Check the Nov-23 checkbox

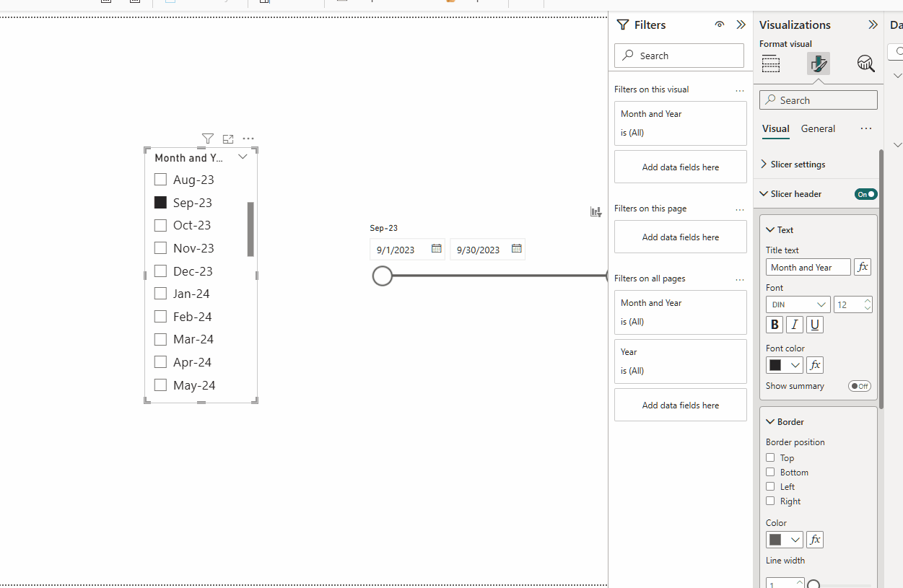pos(160,247)
